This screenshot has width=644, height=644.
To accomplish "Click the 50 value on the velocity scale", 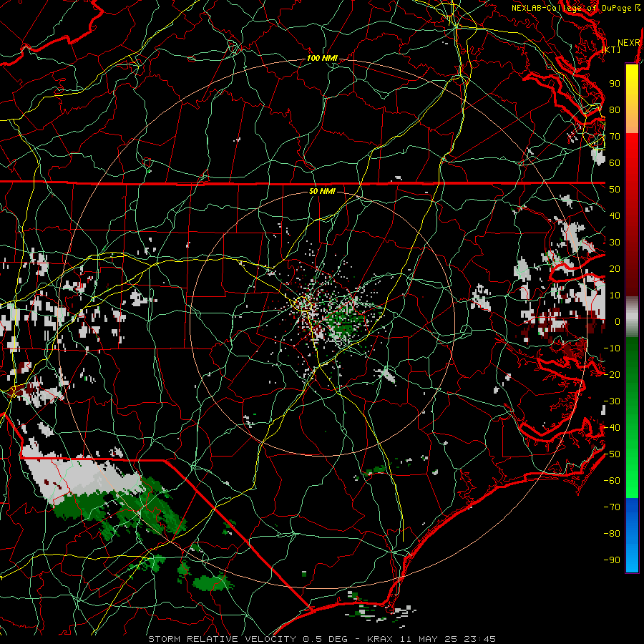I will pyautogui.click(x=615, y=190).
